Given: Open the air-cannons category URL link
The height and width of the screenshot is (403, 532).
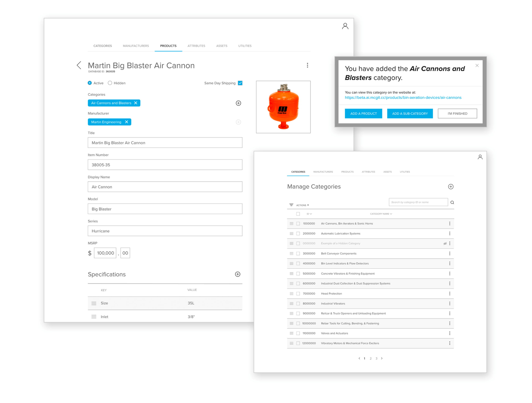Looking at the screenshot, I should click(403, 97).
